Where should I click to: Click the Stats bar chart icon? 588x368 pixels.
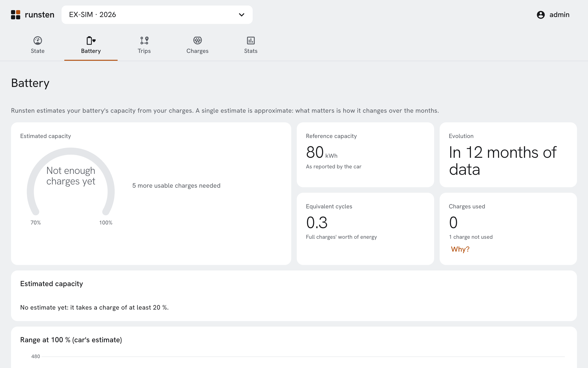[251, 40]
